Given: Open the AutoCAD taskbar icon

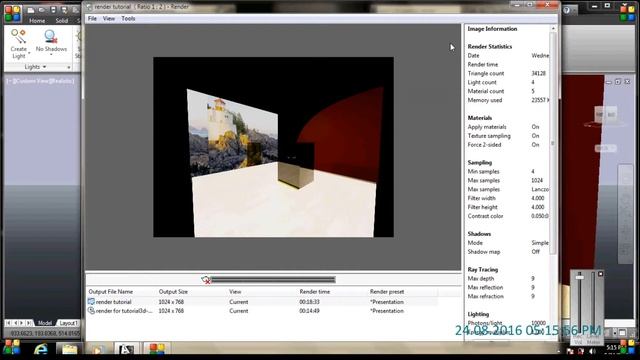Looking at the screenshot, I should coord(126,349).
